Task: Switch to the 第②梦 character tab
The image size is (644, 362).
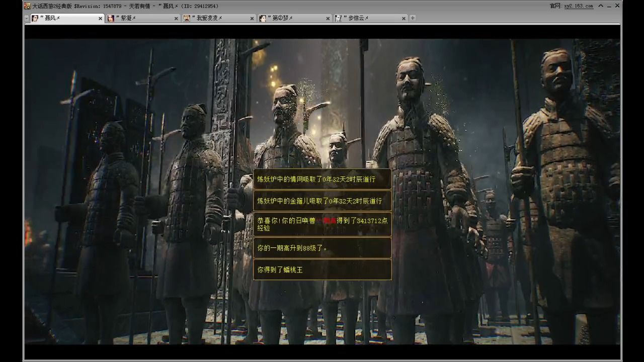Action: 295,18
